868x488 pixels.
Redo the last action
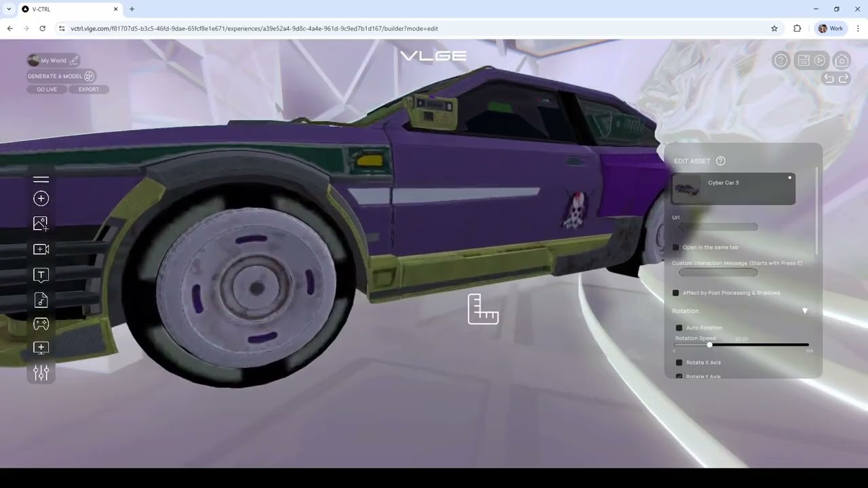844,79
